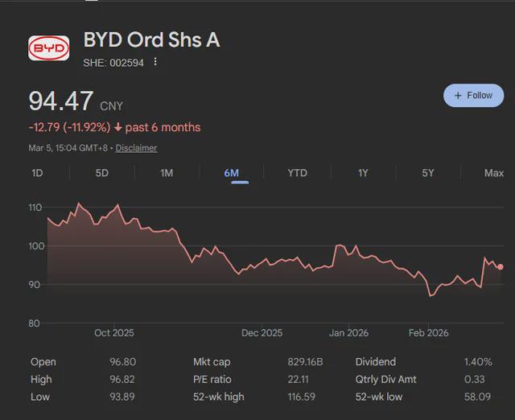
Task: Show the 5Y price history
Action: [x=428, y=173]
